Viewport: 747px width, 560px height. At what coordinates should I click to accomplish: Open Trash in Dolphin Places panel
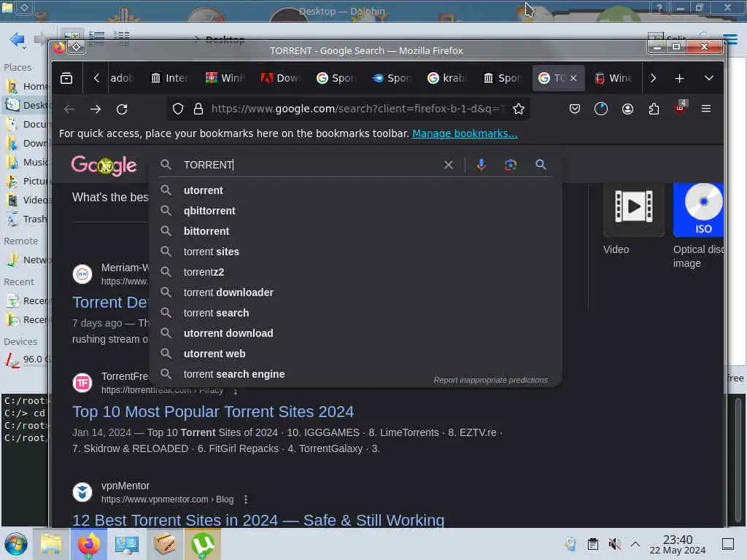coord(27,219)
